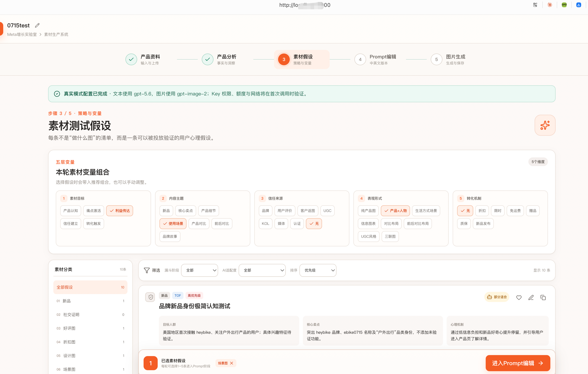The width and height of the screenshot is (588, 374).
Task: Deselect 利益传达 goal chip
Action: [x=120, y=211]
